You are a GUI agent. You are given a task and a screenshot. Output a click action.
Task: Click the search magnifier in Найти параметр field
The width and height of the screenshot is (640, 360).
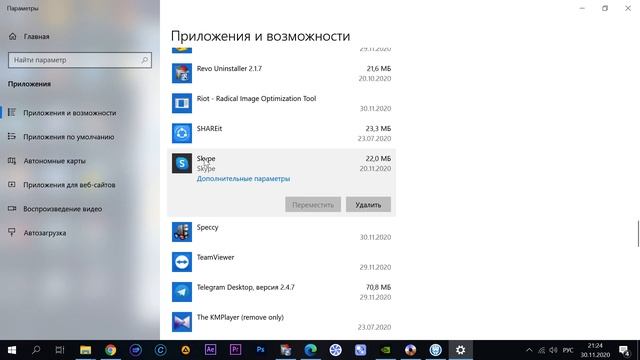pyautogui.click(x=144, y=60)
